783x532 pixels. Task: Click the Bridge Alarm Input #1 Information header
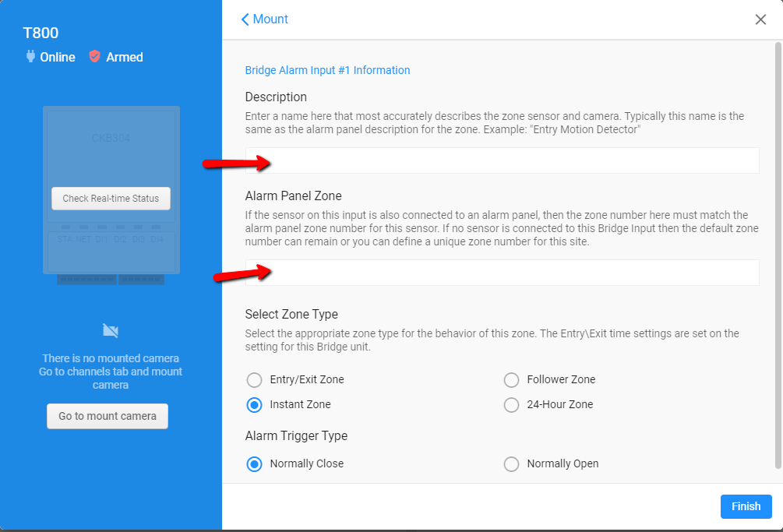tap(326, 70)
